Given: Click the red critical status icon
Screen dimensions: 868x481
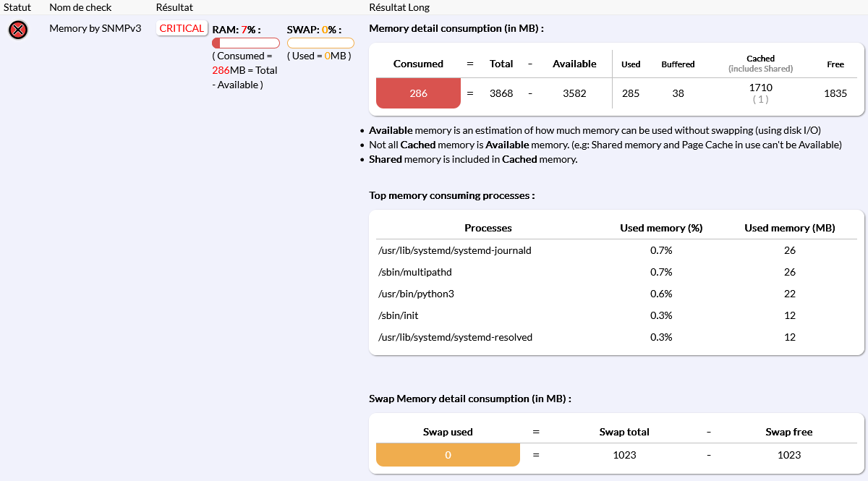Looking at the screenshot, I should 18,30.
